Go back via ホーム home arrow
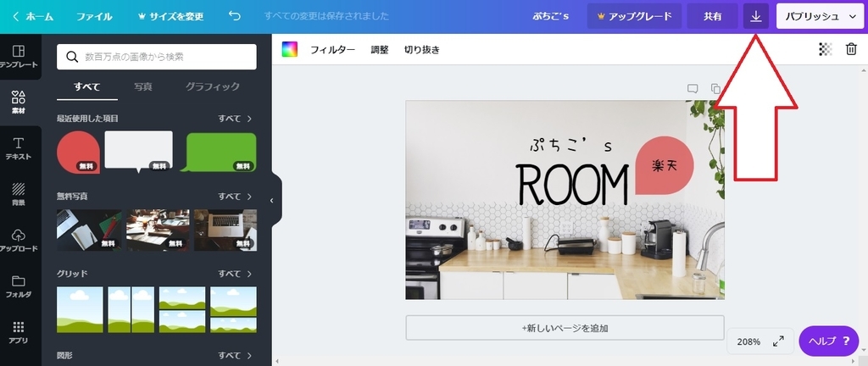This screenshot has height=366, width=868. [x=33, y=17]
